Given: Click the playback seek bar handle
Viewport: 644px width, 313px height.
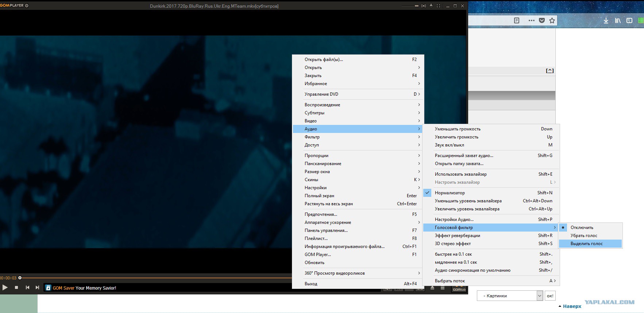Looking at the screenshot, I should click(x=20, y=278).
